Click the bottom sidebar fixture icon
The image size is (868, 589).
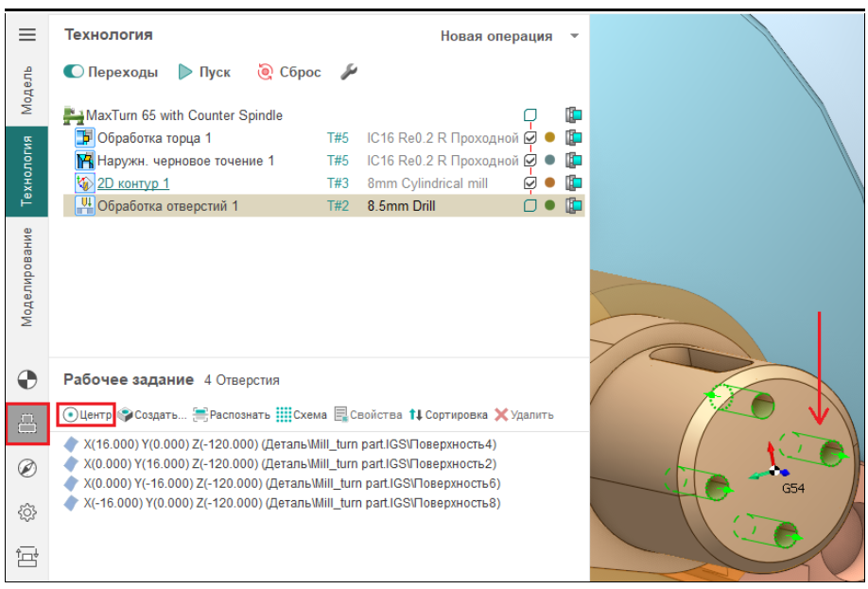(x=27, y=557)
